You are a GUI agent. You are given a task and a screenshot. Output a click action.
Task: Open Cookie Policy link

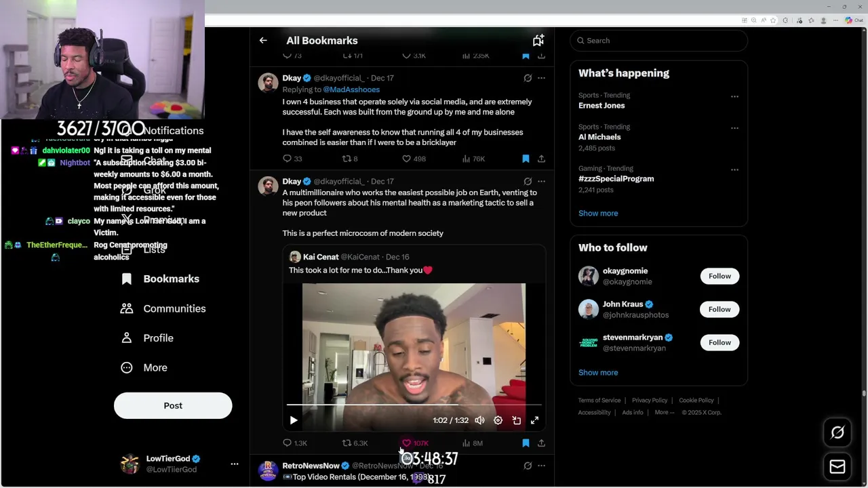coord(696,401)
